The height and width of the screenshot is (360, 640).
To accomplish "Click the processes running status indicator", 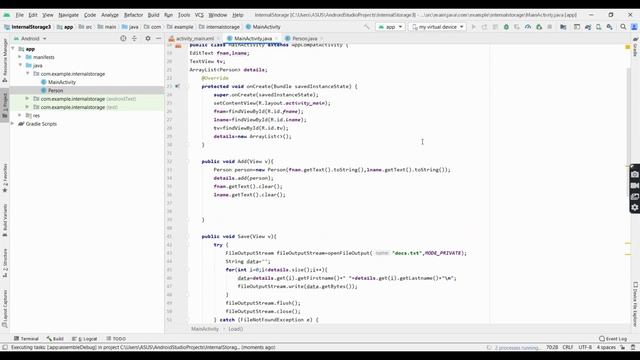I will [516, 348].
